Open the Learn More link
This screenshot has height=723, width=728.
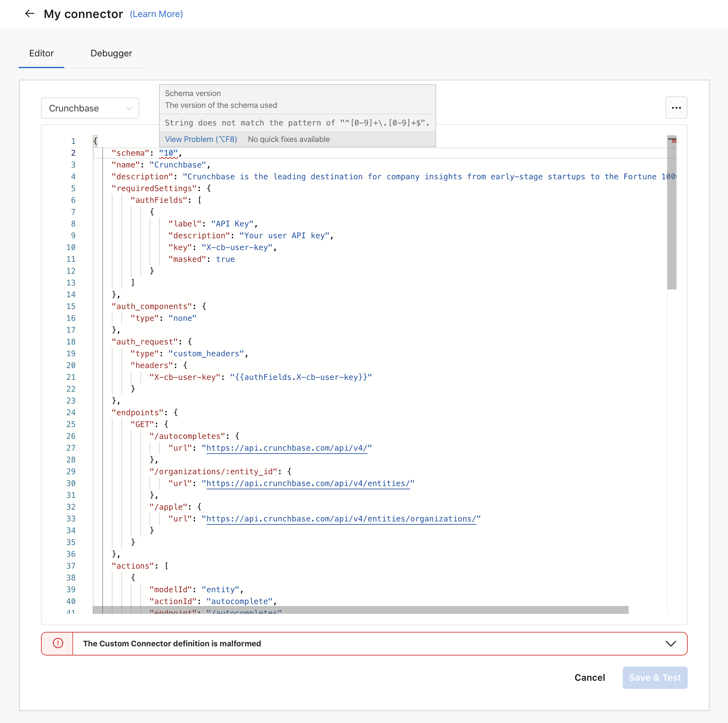pyautogui.click(x=156, y=14)
